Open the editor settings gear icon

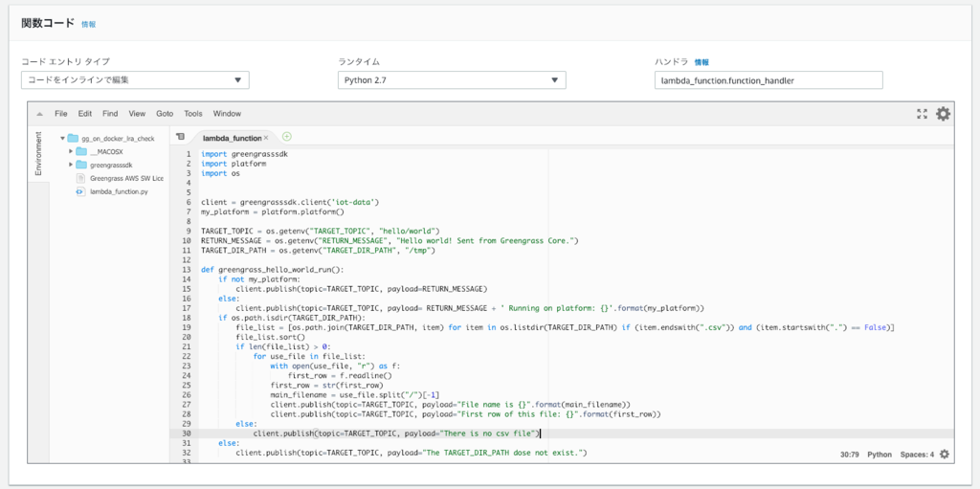pos(943,114)
